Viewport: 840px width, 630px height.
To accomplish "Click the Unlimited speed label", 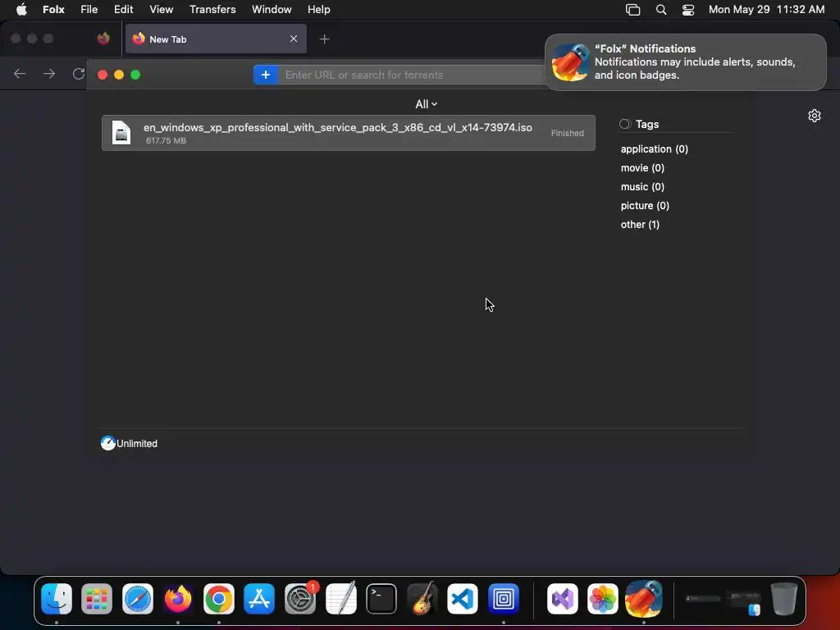I will (x=137, y=444).
